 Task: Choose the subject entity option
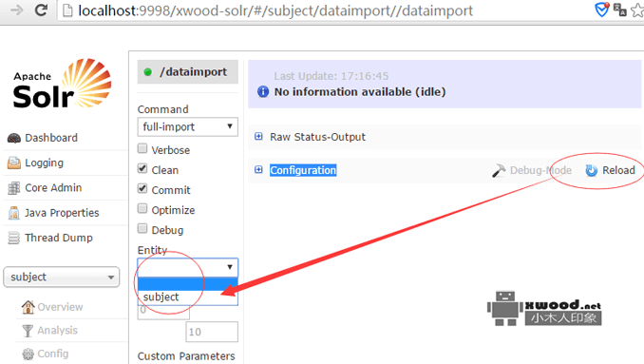tap(188, 297)
